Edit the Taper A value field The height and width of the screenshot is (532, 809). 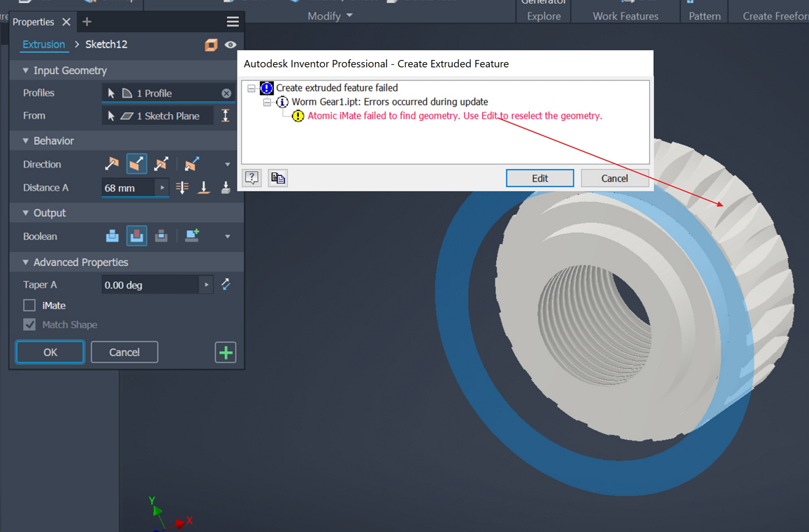click(x=150, y=285)
